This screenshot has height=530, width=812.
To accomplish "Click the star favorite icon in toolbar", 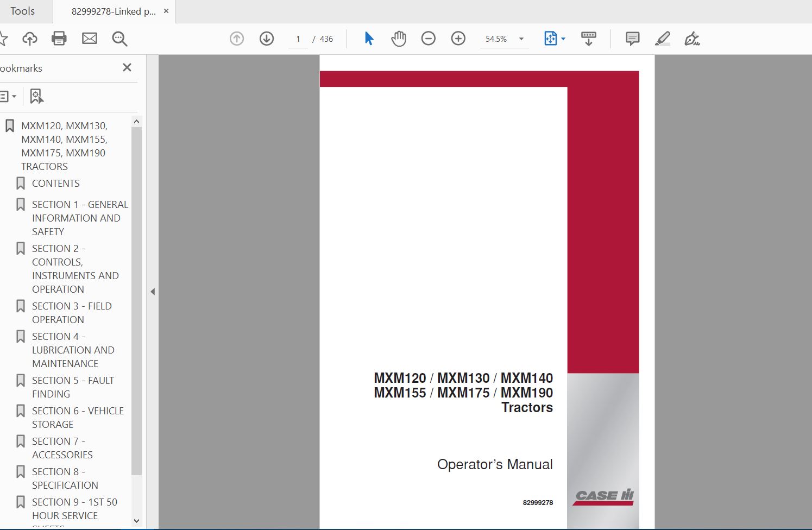I will click(x=3, y=39).
